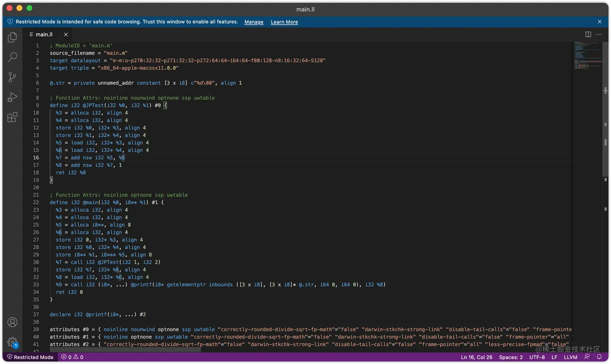
Task: Click the errors and warnings status indicator
Action: click(72, 357)
